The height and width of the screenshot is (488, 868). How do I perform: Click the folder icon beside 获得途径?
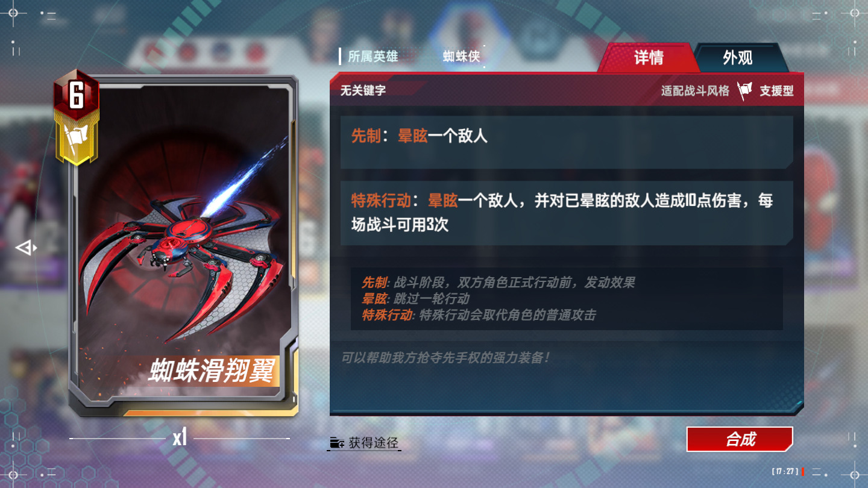click(336, 443)
